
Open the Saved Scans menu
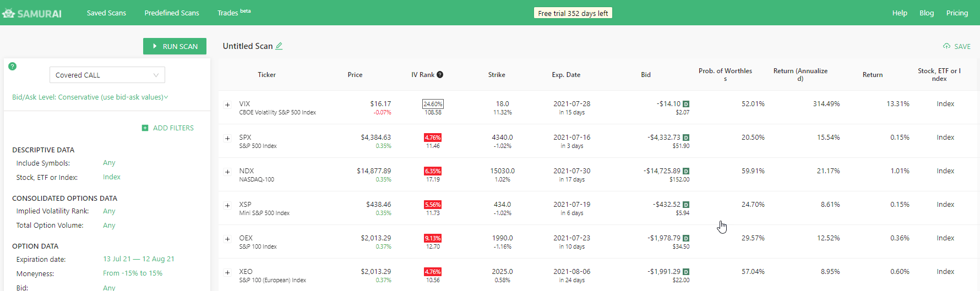pos(106,13)
